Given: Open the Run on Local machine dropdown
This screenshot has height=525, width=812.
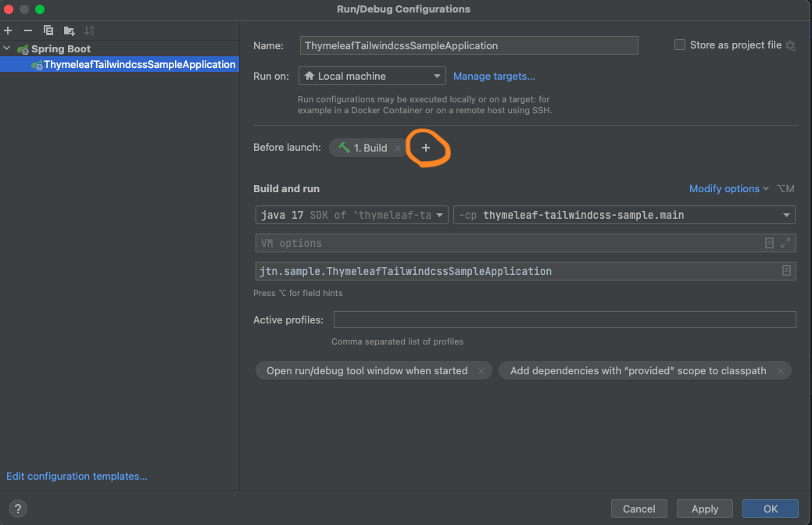Looking at the screenshot, I should [x=372, y=76].
